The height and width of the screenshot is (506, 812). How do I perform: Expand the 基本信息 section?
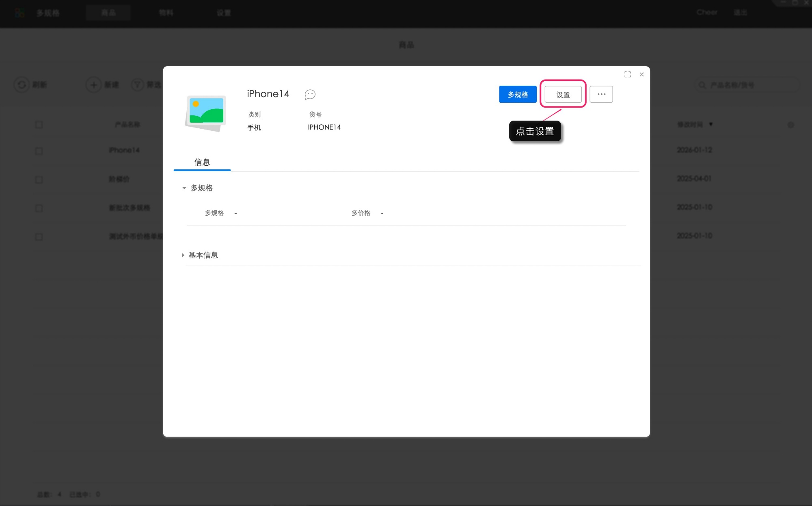pyautogui.click(x=183, y=255)
